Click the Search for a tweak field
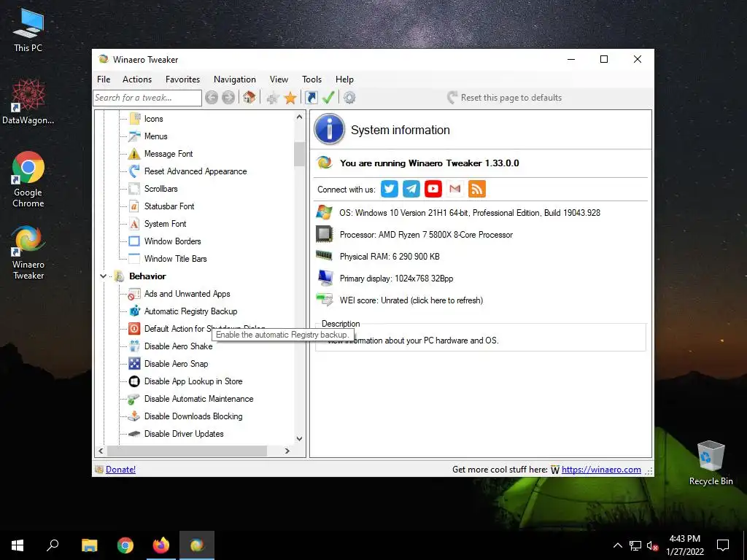 tap(147, 98)
